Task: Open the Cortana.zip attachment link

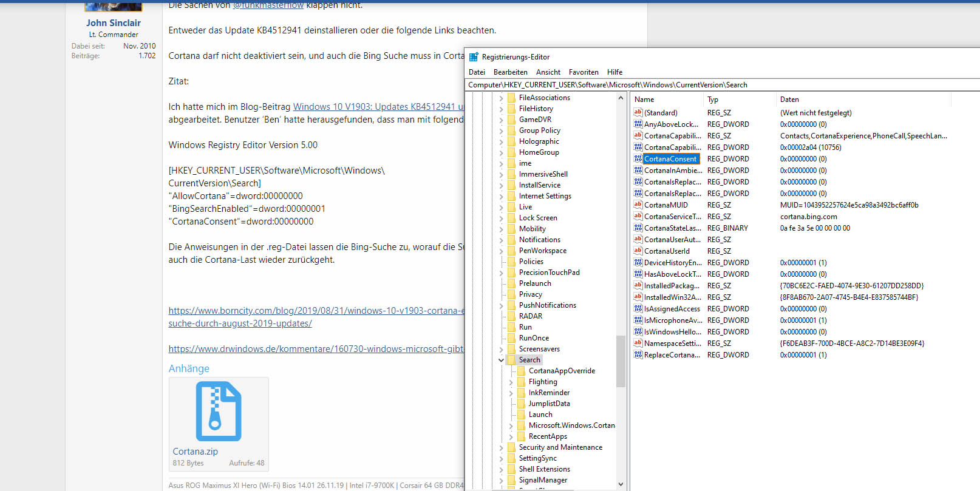Action: (x=195, y=452)
